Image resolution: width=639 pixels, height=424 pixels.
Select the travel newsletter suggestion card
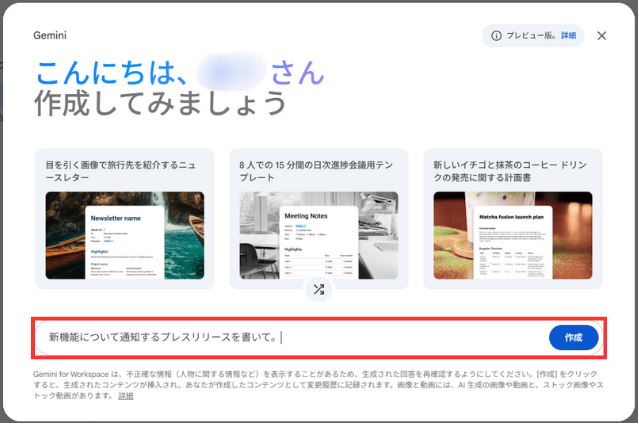point(125,219)
